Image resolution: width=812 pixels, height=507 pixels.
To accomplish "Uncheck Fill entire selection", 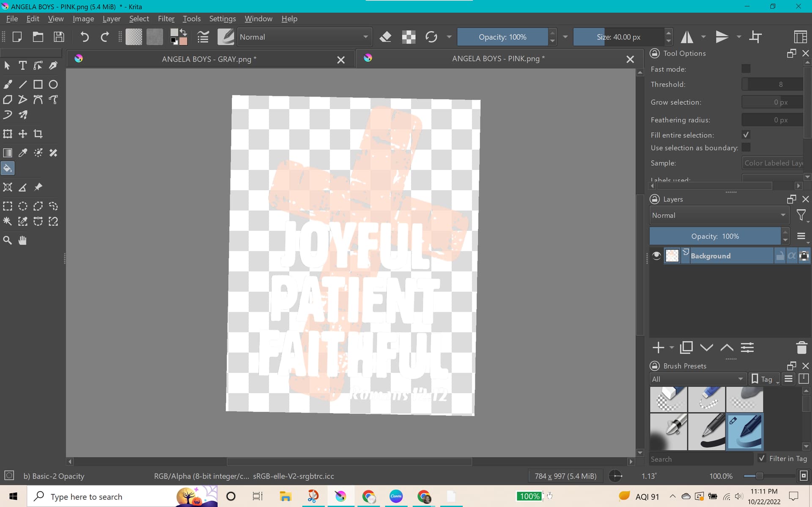I will tap(746, 135).
